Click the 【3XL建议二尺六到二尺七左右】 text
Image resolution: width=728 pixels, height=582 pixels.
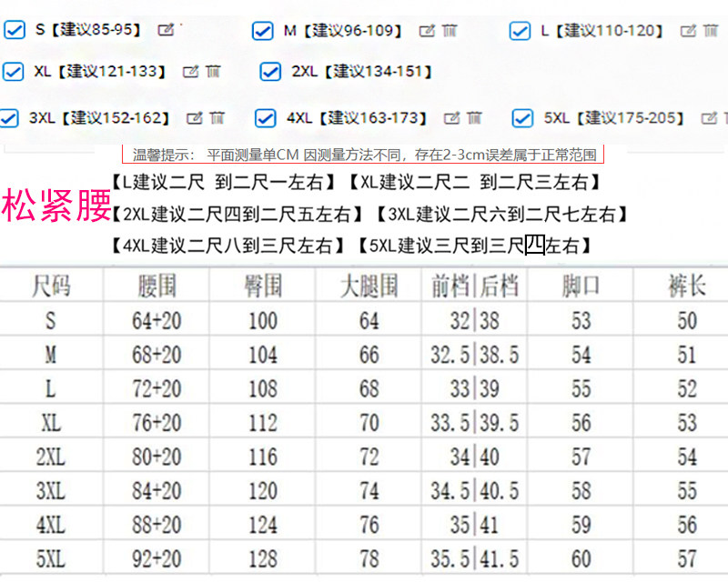click(501, 214)
